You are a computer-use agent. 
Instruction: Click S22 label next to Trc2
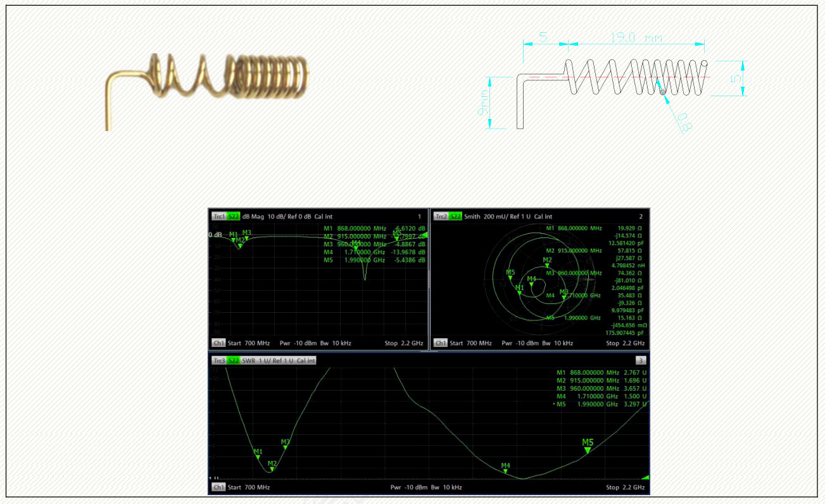coord(455,217)
